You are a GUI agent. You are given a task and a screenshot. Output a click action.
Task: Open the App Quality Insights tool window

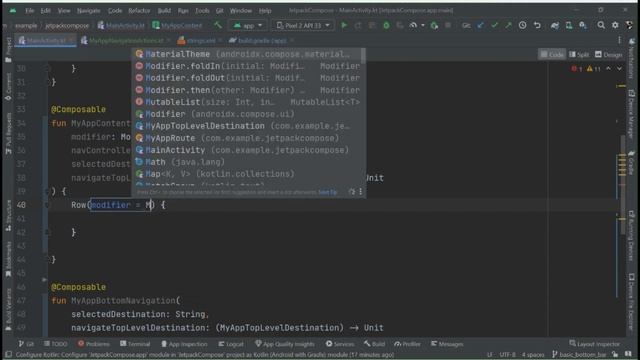[x=284, y=344]
